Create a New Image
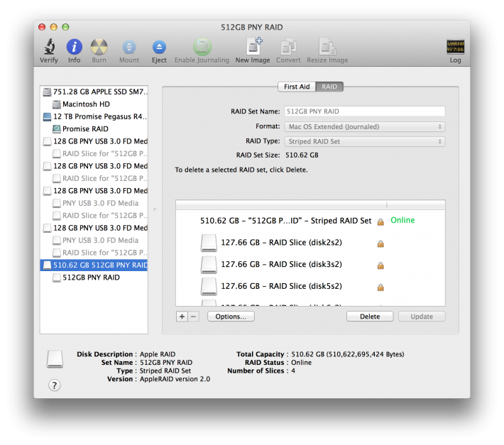504x445 pixels. point(254,46)
